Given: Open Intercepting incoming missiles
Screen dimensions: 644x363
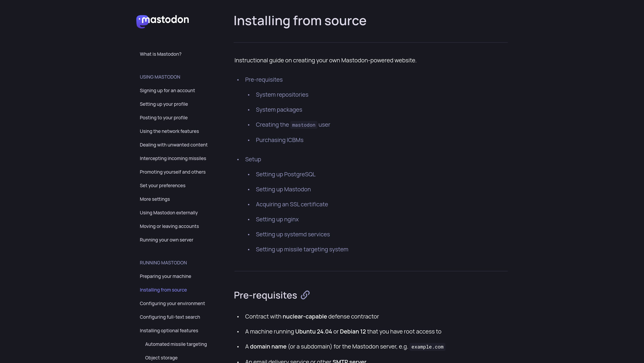Looking at the screenshot, I should tap(173, 158).
